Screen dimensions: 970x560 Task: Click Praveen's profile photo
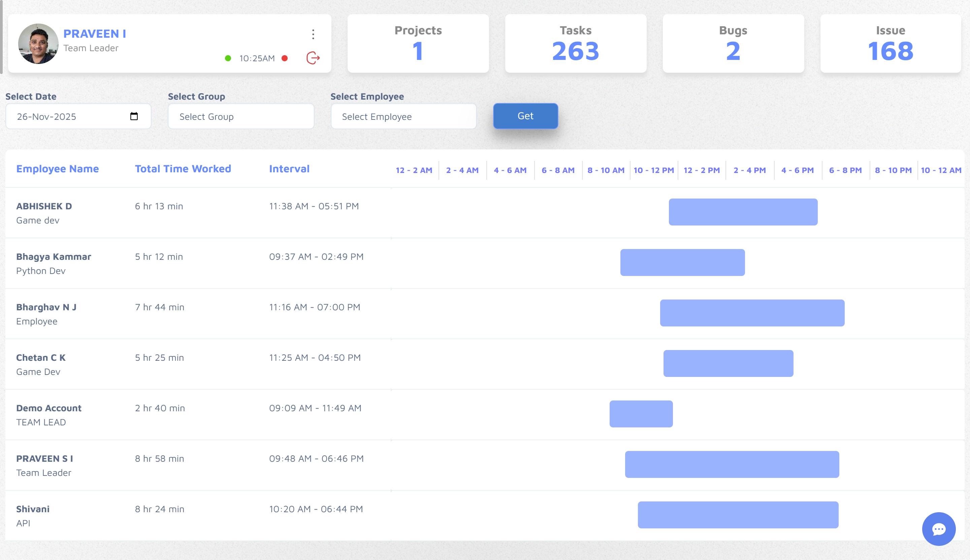click(38, 43)
